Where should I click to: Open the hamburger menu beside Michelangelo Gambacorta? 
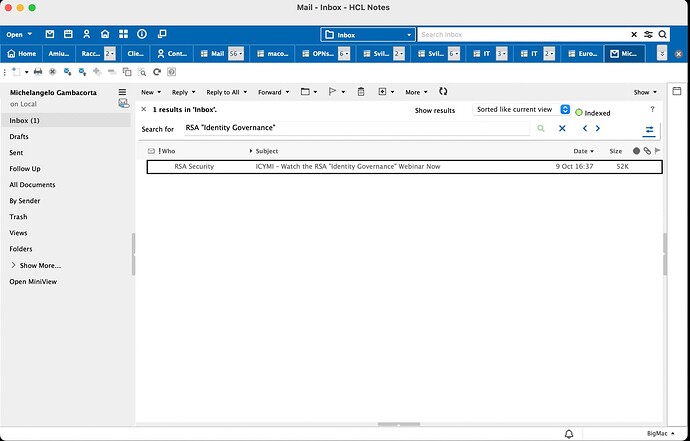pos(123,92)
